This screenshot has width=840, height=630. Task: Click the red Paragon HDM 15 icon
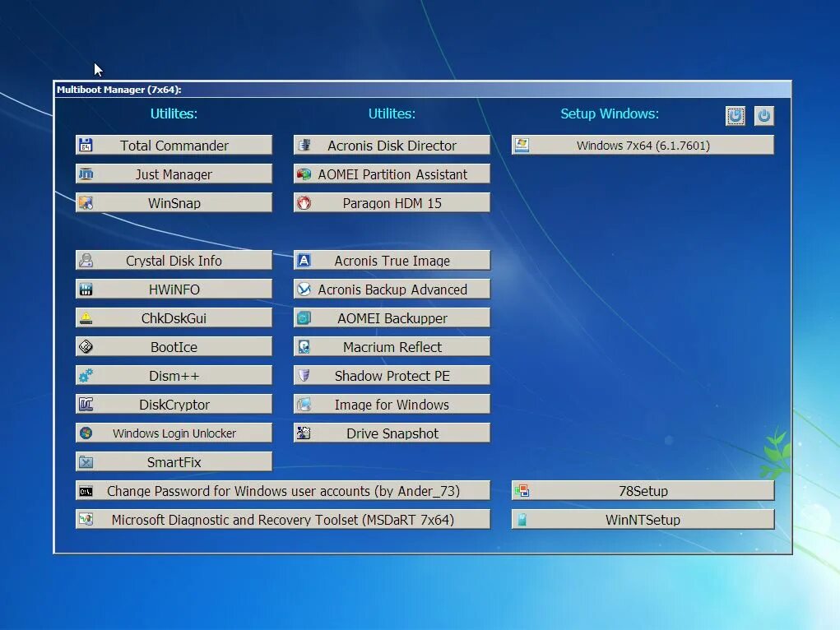pyautogui.click(x=304, y=203)
